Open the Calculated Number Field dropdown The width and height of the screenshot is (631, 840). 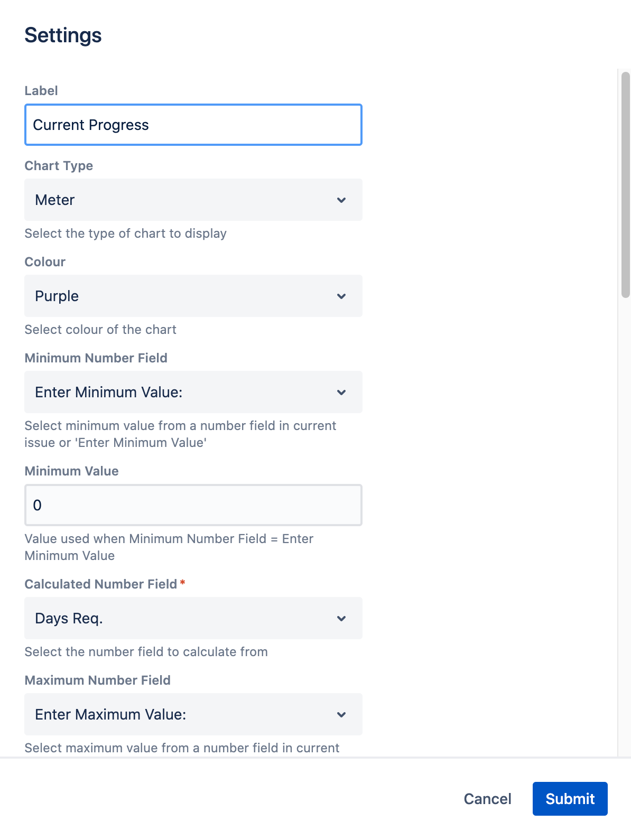(x=193, y=618)
